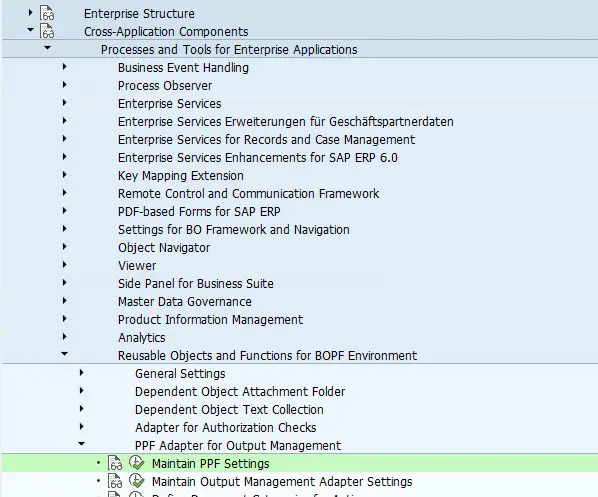The image size is (598, 497).
Task: Collapse the Cross-Application Components node
Action: point(31,30)
